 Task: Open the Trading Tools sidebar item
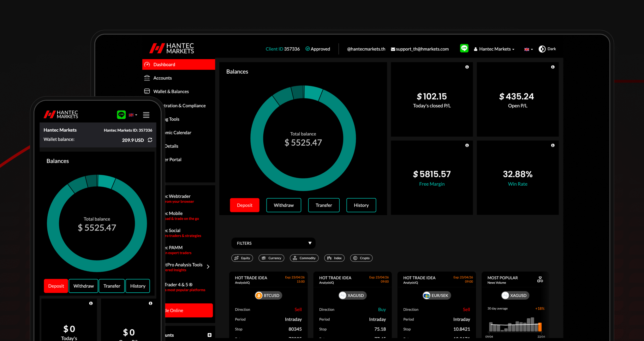[172, 119]
